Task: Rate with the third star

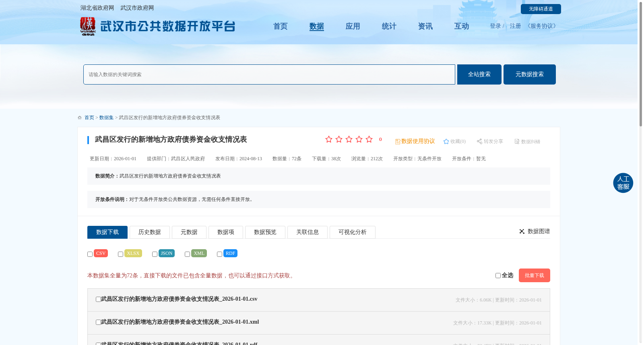Action: [349, 139]
